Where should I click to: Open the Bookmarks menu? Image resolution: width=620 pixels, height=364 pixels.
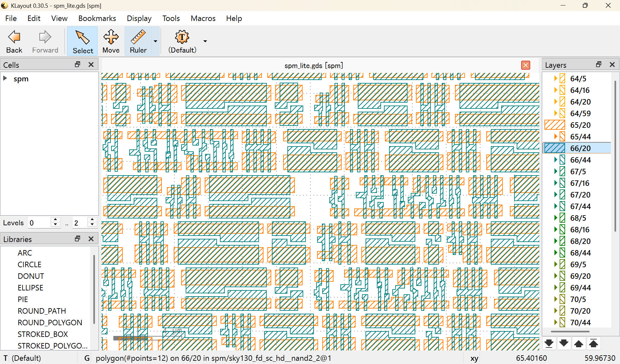97,18
